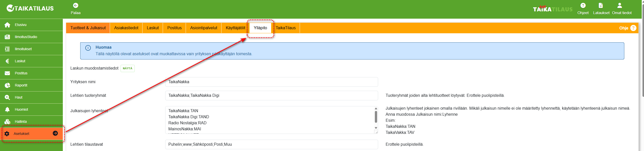Click scroll up arrow in lyhenteet textarea
644x151 pixels.
pos(376,109)
